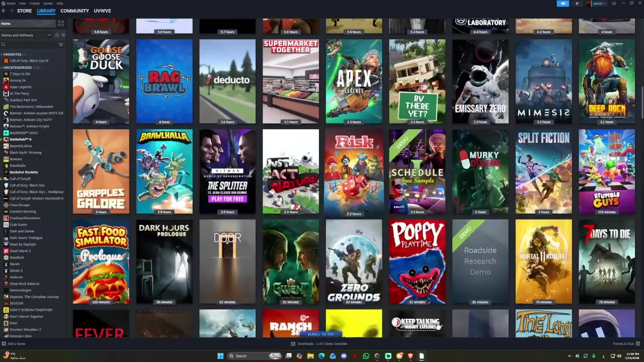Open File Explorer from the taskbar

(x=310, y=356)
